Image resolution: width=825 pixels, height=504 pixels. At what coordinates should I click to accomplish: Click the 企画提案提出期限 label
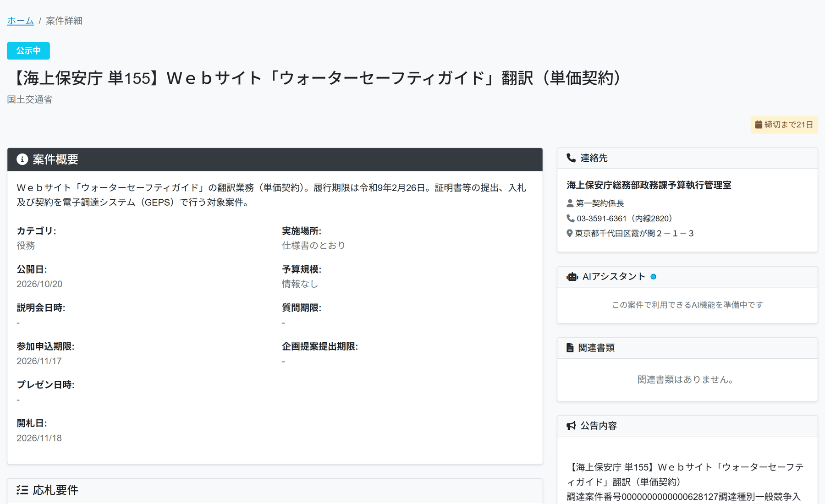pos(320,346)
